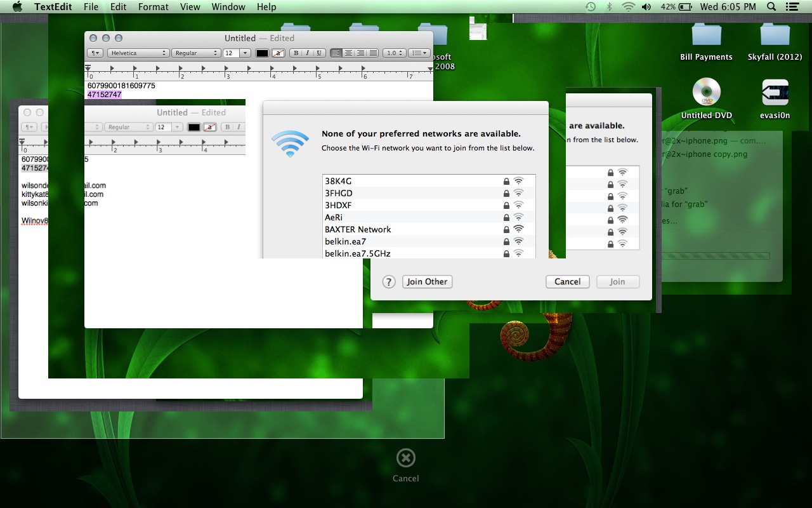This screenshot has width=812, height=508.
Task: Toggle Italic in front TextEdit window
Action: click(307, 53)
